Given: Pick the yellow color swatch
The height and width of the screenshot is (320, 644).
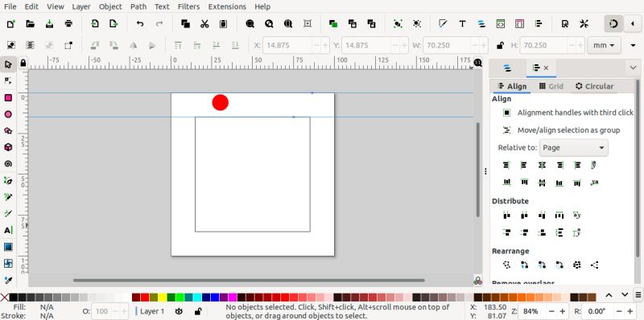Looking at the screenshot, I should pos(163,297).
